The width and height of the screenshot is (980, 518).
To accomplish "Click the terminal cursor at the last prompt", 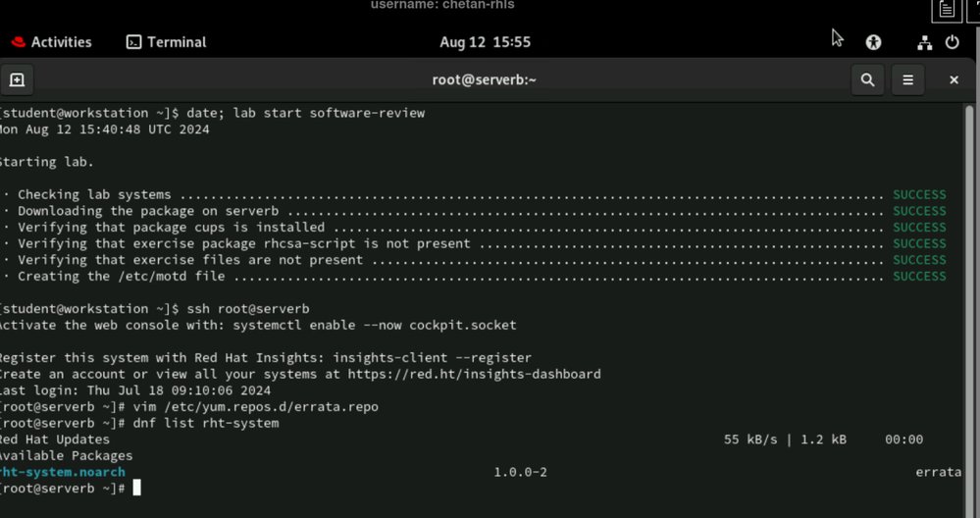I will tap(136, 488).
